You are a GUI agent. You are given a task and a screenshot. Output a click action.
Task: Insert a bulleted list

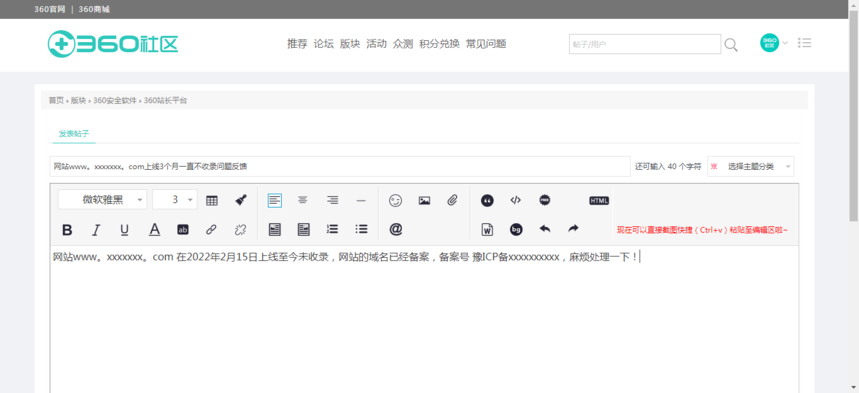[361, 229]
